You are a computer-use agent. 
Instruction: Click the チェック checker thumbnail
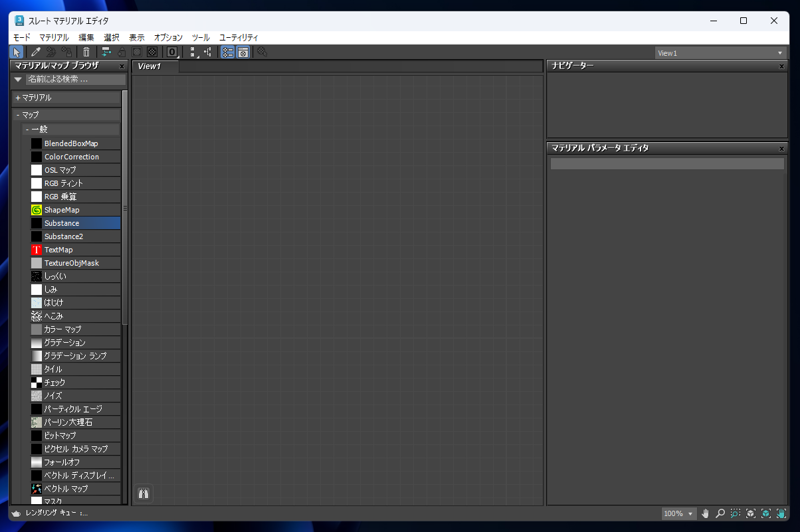click(x=36, y=382)
